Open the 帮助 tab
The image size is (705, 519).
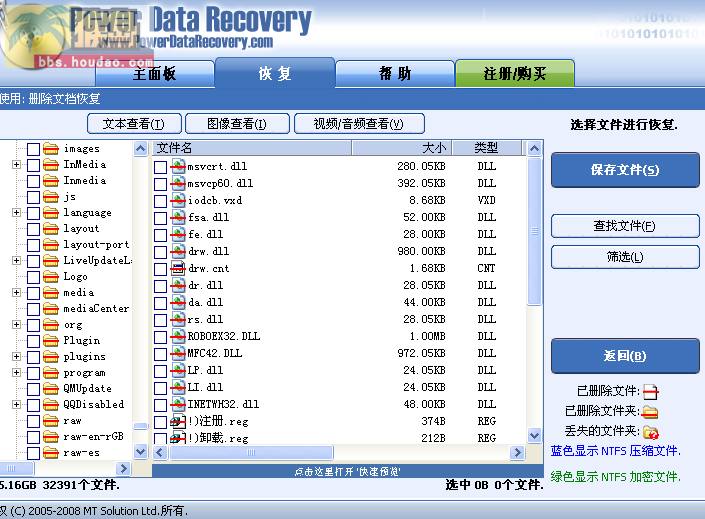tap(395, 73)
